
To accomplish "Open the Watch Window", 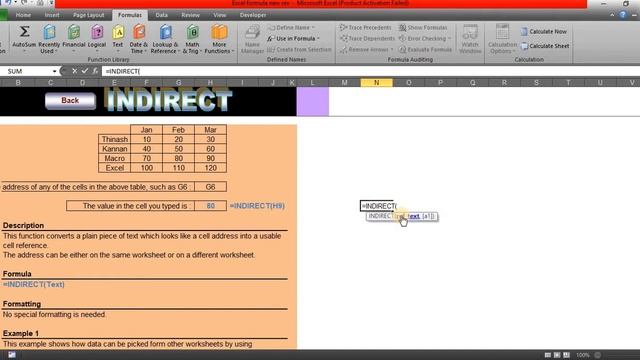I will 470,39.
